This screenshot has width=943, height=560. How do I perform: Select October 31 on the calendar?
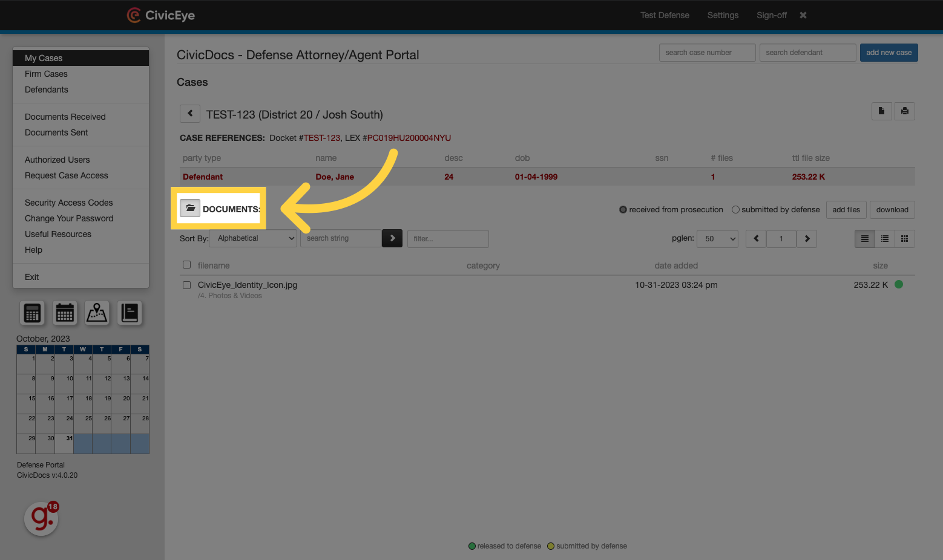pyautogui.click(x=64, y=443)
